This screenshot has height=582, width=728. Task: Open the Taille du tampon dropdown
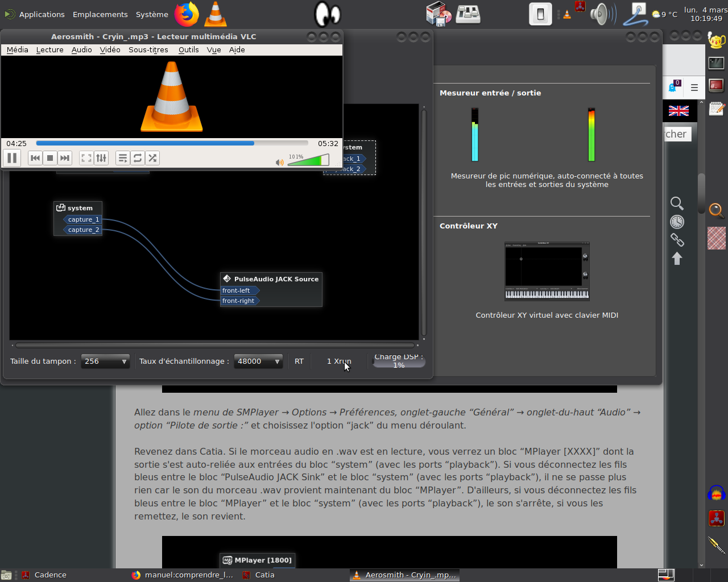105,361
